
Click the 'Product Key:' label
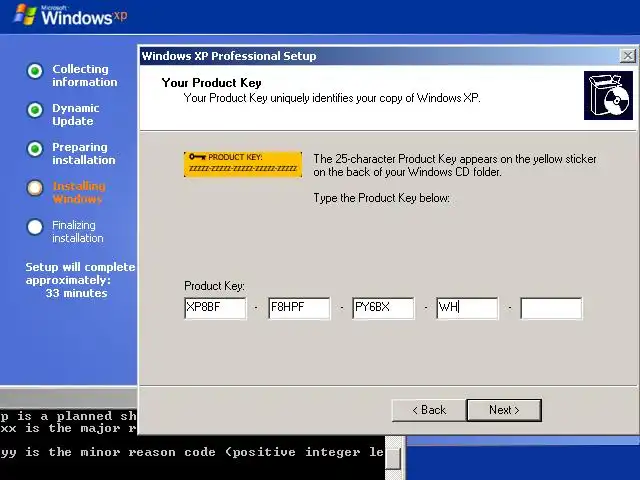click(x=214, y=286)
